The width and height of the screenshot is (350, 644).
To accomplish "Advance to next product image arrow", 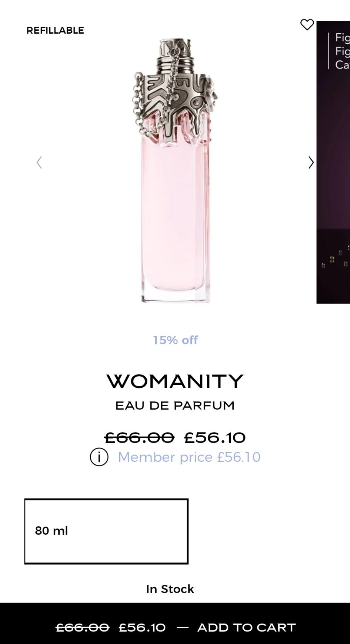I will (311, 162).
